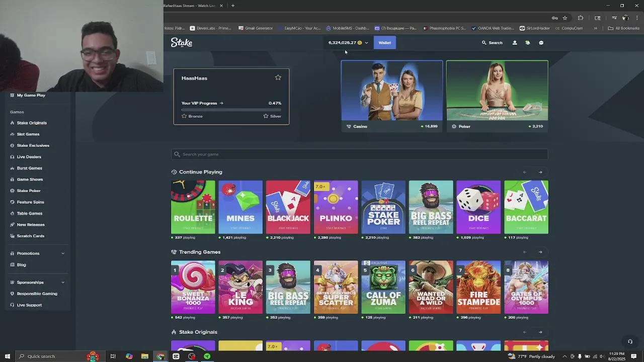Select My Game Play in sidebar

pos(31,95)
